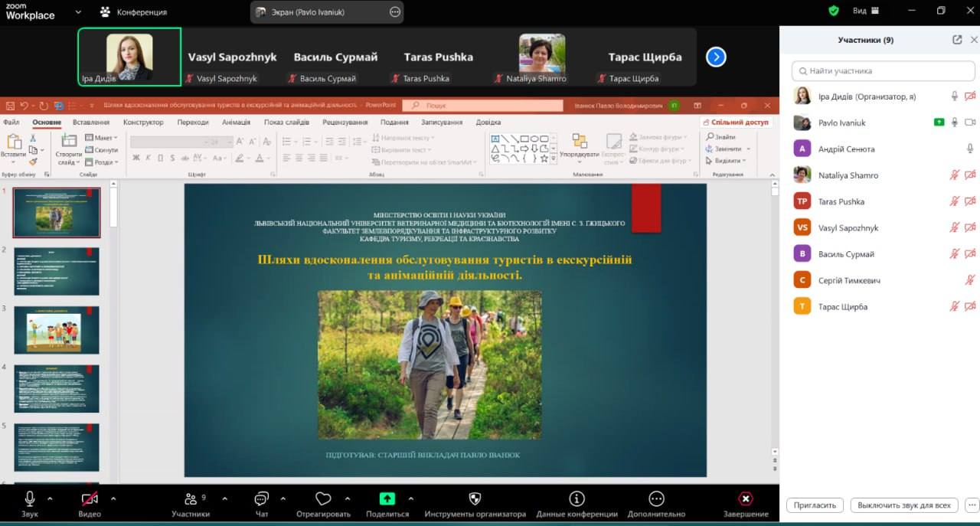Expand the video options arrow
This screenshot has width=980, height=526.
113,498
